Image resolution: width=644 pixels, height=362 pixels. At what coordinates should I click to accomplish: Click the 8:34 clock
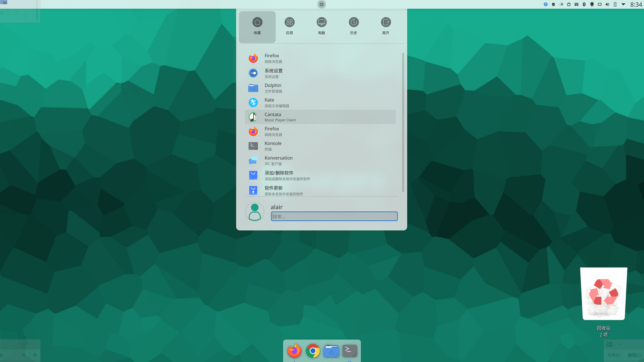pos(636,5)
